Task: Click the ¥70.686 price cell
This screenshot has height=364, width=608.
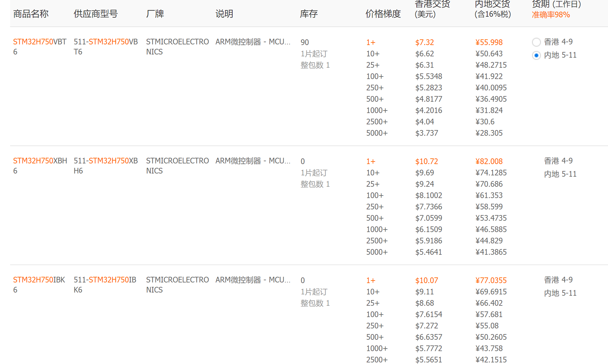Action: coord(489,184)
